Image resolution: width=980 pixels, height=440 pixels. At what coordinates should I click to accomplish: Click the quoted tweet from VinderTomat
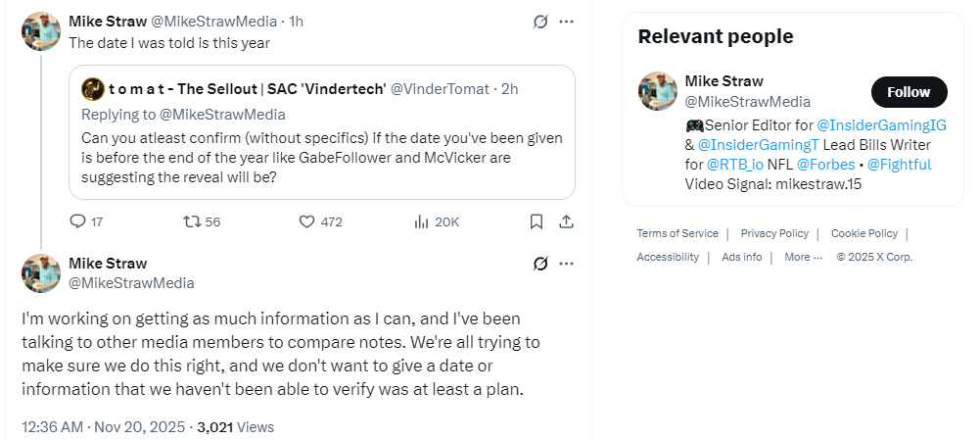[x=322, y=132]
